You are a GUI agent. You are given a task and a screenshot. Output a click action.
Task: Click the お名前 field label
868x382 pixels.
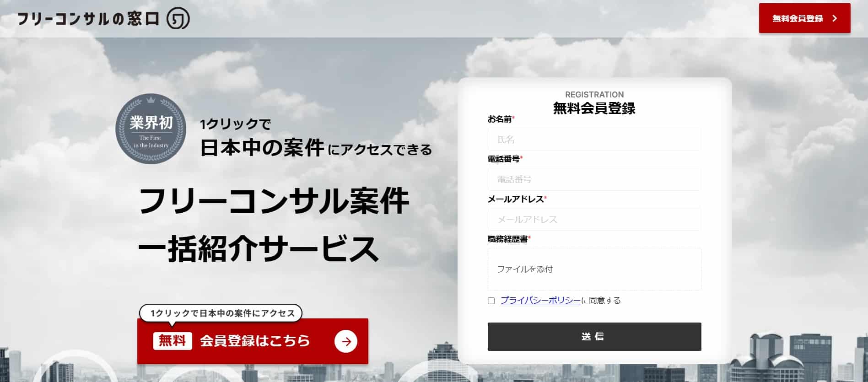[499, 119]
